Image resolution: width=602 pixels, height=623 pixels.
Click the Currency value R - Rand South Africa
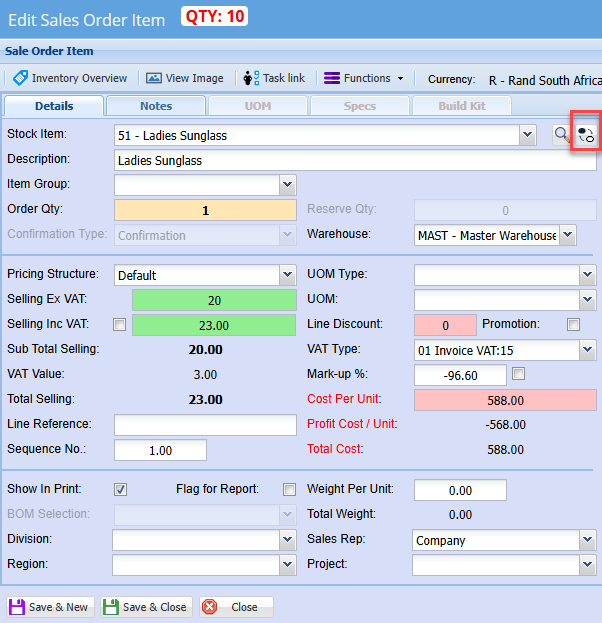(545, 80)
